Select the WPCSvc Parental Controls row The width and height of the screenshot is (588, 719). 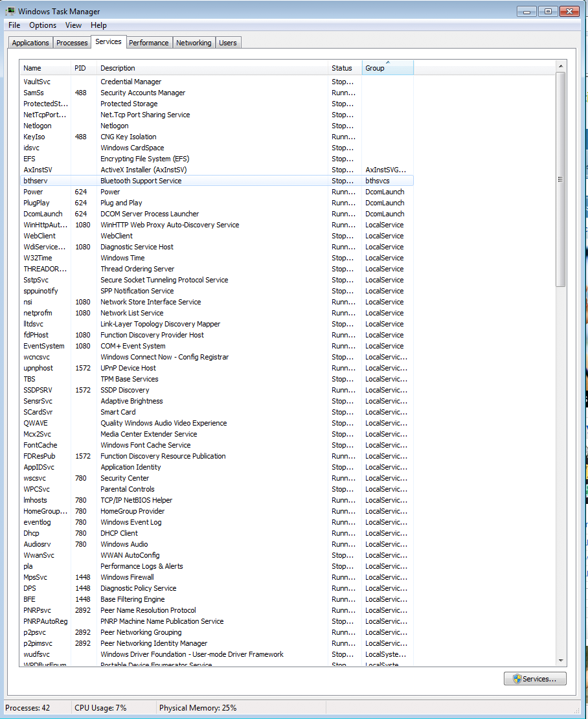pos(217,489)
